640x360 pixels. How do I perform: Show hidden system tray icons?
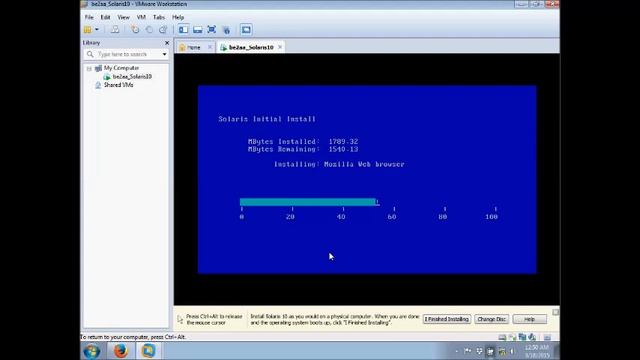456,351
